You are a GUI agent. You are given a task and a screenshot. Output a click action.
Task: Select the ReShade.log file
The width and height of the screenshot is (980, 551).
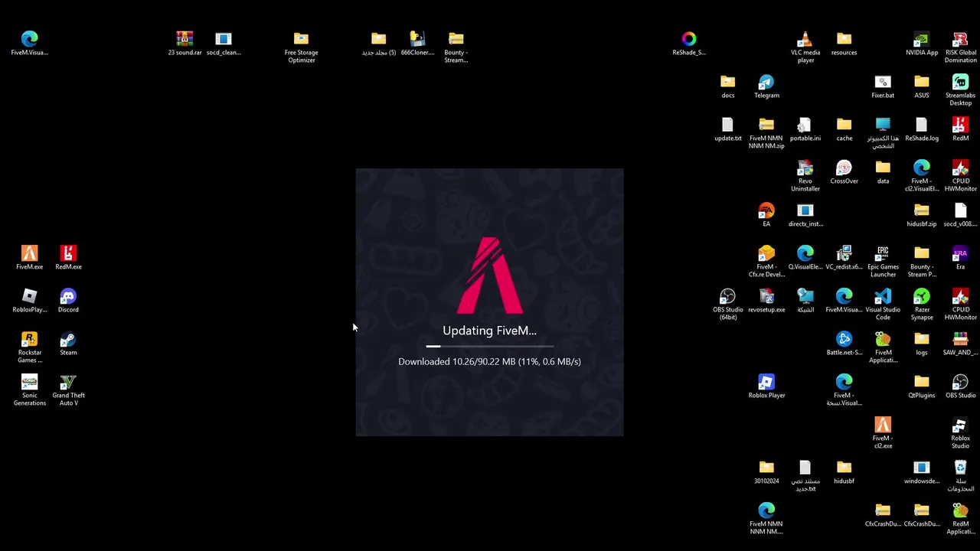(922, 129)
